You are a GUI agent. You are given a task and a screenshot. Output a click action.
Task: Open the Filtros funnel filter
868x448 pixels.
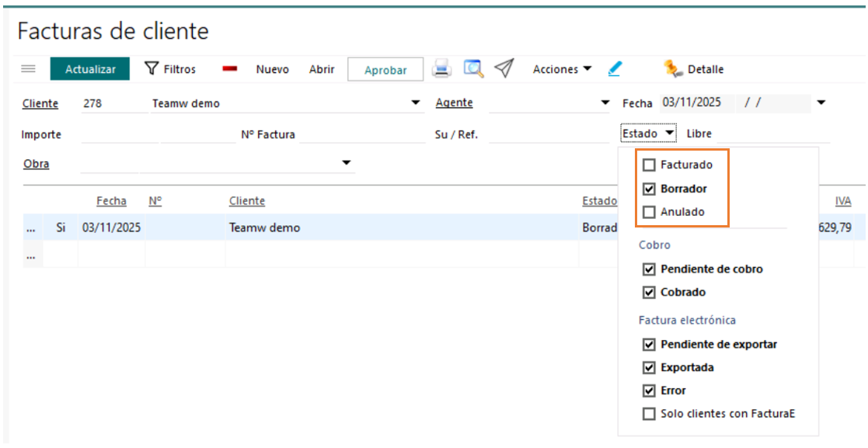pos(171,69)
